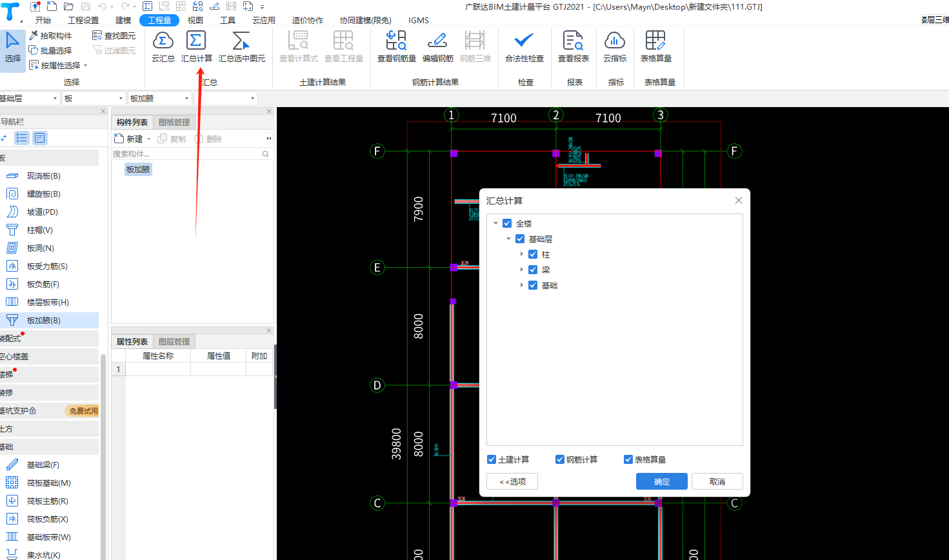This screenshot has height=560, width=949.
Task: Toggle navigation list view icon
Action: (22, 137)
